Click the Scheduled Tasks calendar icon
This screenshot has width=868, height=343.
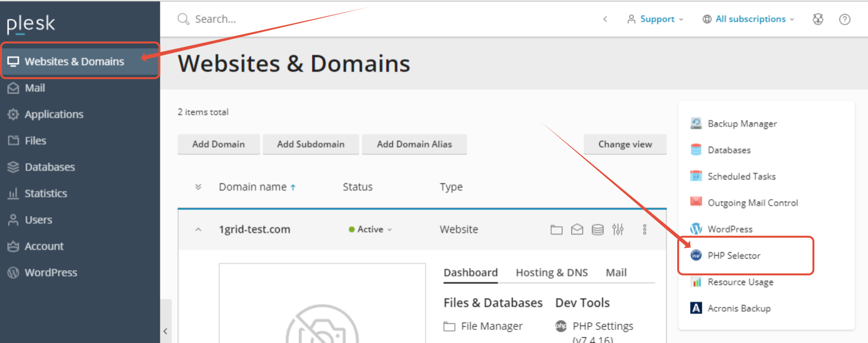[x=696, y=176]
